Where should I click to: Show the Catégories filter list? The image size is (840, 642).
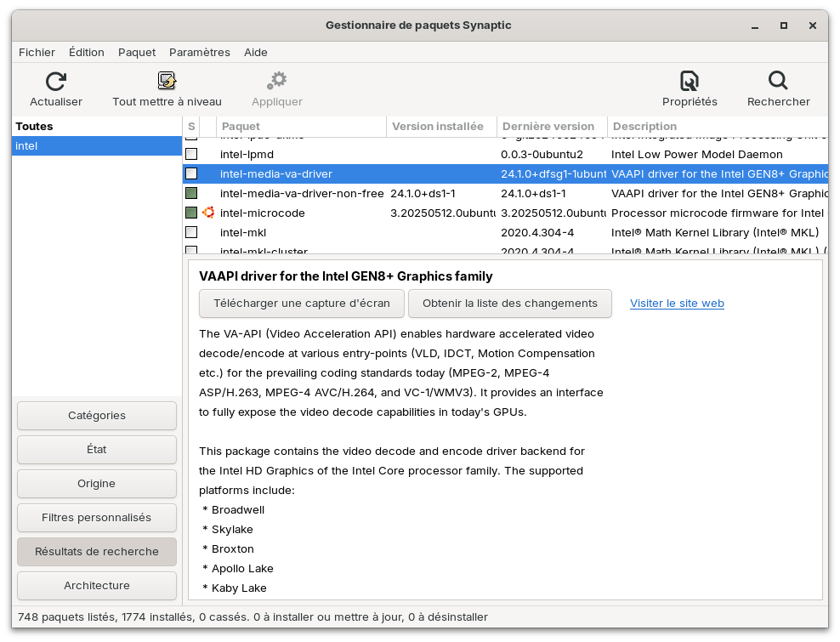click(x=97, y=416)
